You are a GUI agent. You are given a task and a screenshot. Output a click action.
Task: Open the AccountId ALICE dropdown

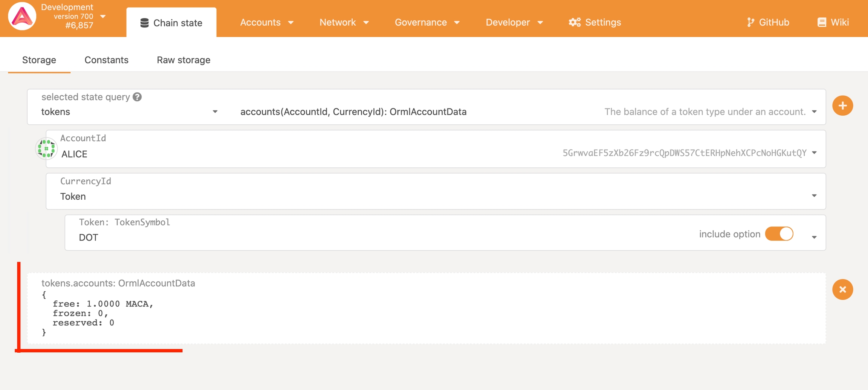[814, 153]
